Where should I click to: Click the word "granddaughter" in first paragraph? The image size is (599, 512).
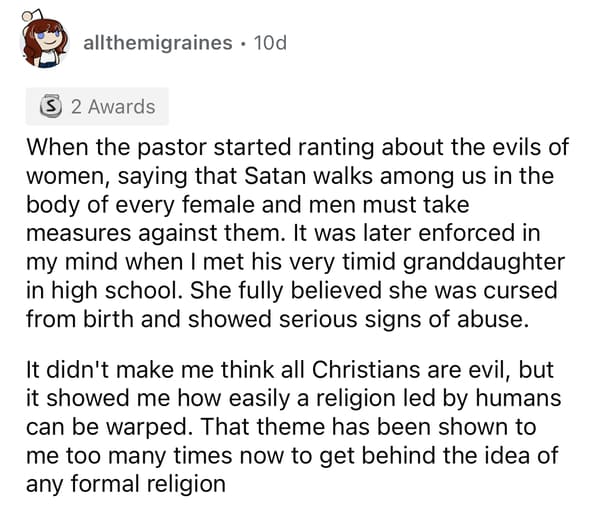[x=484, y=262]
